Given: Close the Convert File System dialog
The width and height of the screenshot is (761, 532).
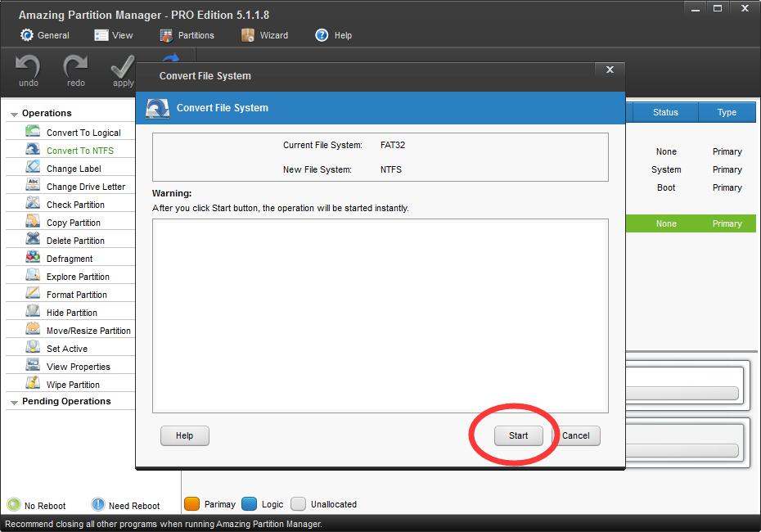Looking at the screenshot, I should 610,70.
